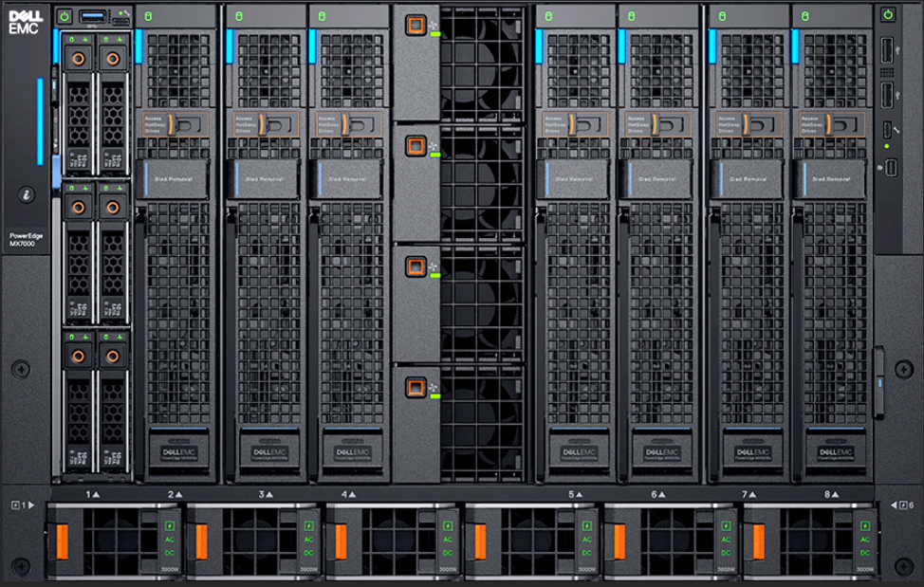The image size is (924, 587).
Task: Click the round information button below the blue LED bar
Action: click(x=26, y=194)
